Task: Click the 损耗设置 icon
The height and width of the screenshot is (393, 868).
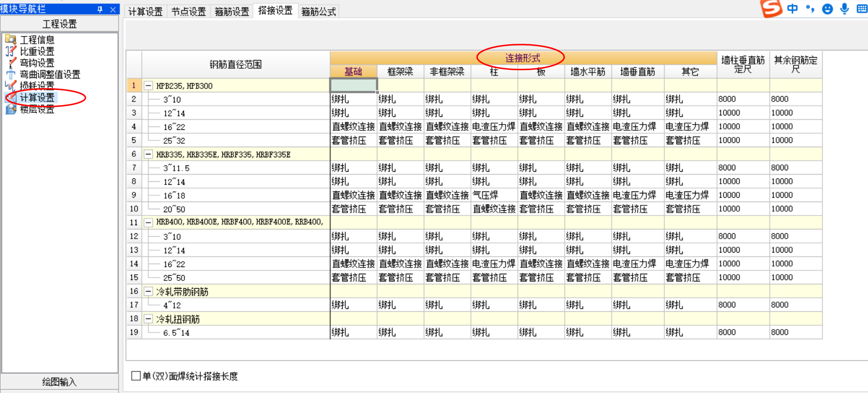Action: (x=11, y=86)
